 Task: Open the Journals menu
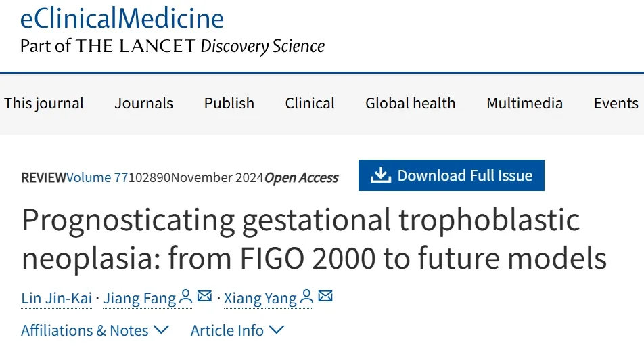click(x=143, y=104)
